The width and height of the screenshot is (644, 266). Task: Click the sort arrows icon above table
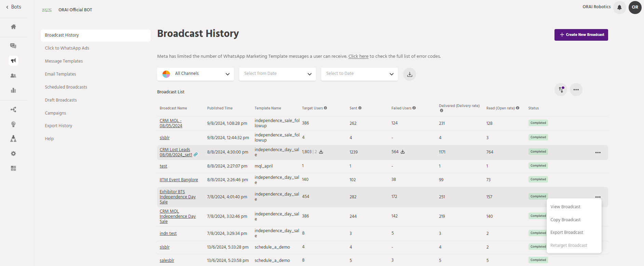[x=561, y=90]
